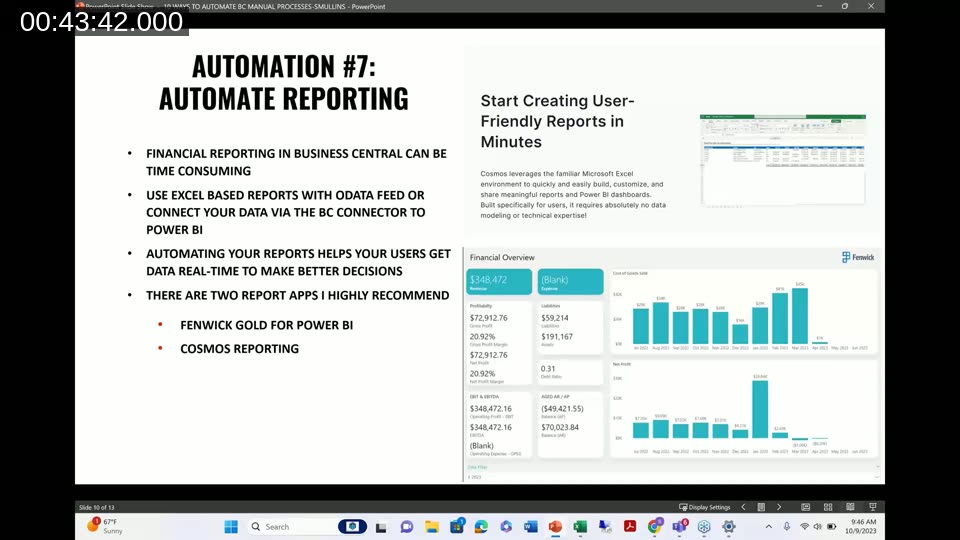Viewport: 960px width, 540px height.
Task: Click the $70,023.84 AR balance value
Action: pyautogui.click(x=560, y=427)
